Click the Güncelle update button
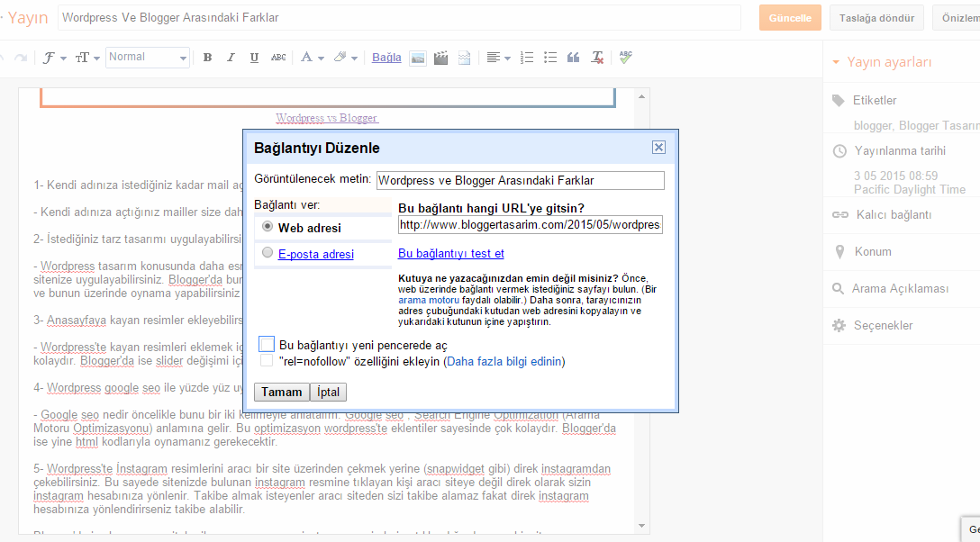Viewport: 980px width, 542px height. pyautogui.click(x=790, y=18)
